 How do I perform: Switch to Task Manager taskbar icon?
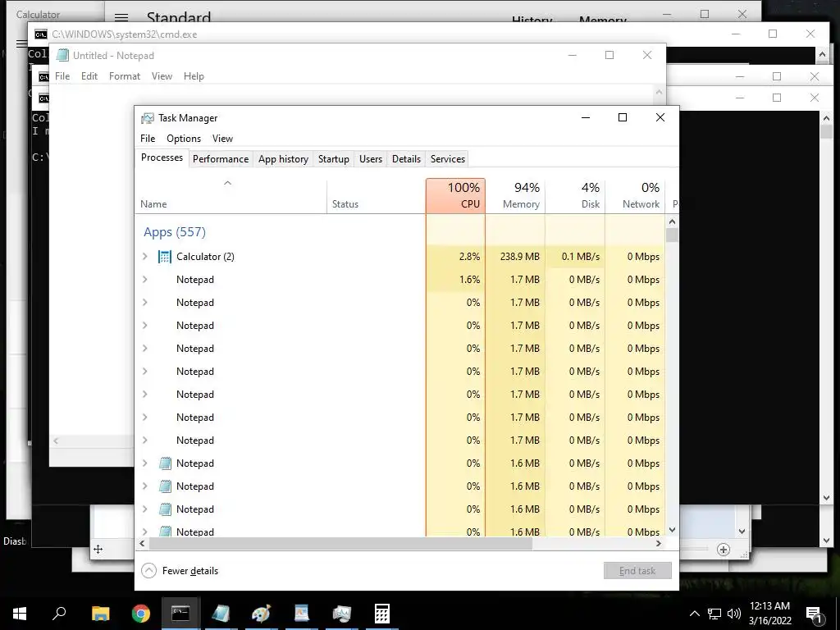pos(342,614)
